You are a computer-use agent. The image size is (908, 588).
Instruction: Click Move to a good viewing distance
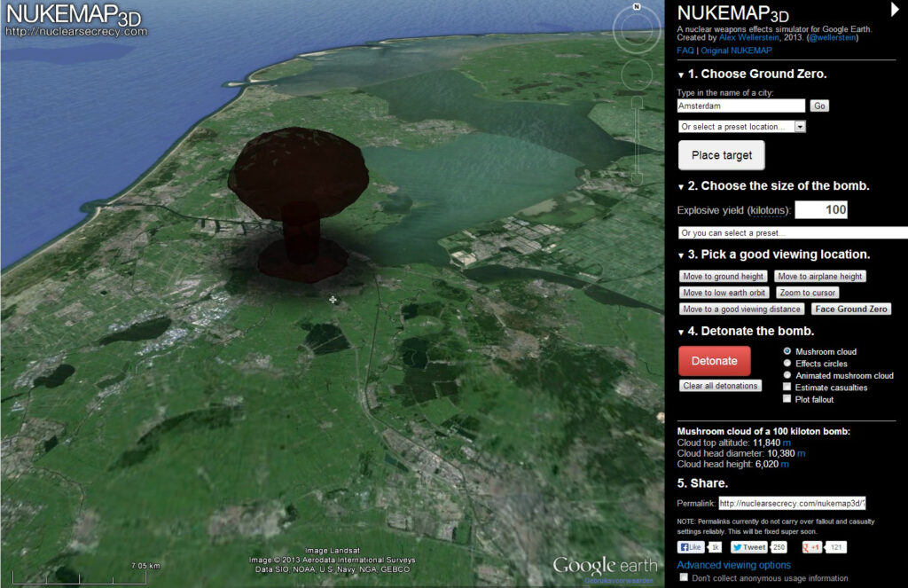coord(742,309)
